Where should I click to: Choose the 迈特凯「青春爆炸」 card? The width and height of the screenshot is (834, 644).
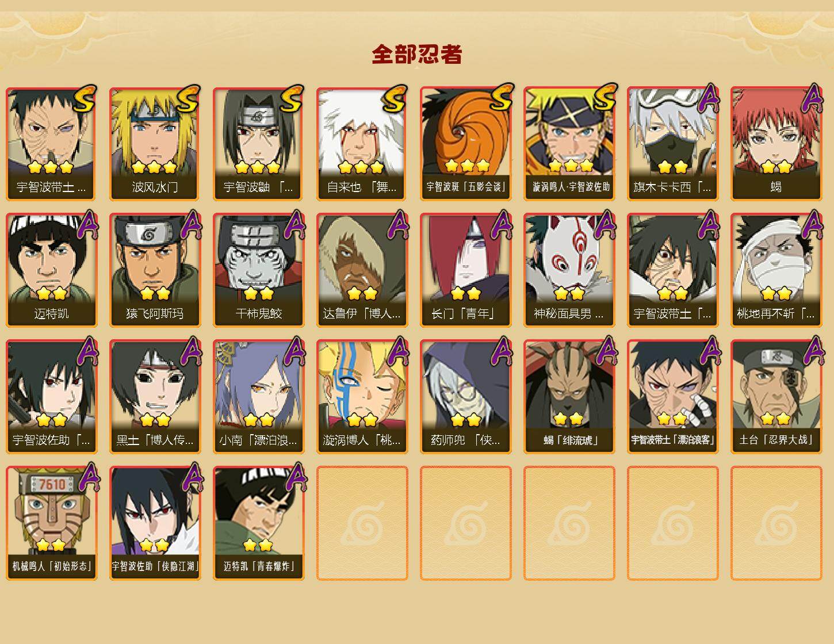pyautogui.click(x=258, y=523)
